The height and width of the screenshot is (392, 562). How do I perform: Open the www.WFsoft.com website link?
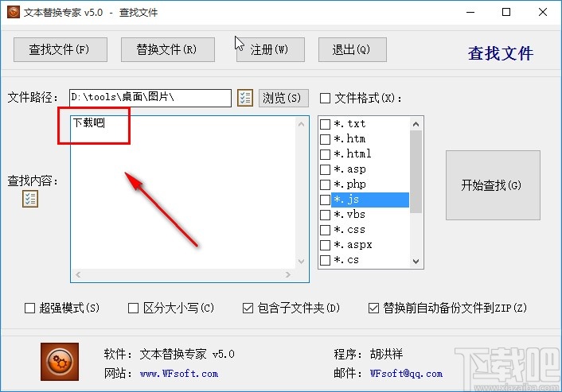click(x=179, y=374)
